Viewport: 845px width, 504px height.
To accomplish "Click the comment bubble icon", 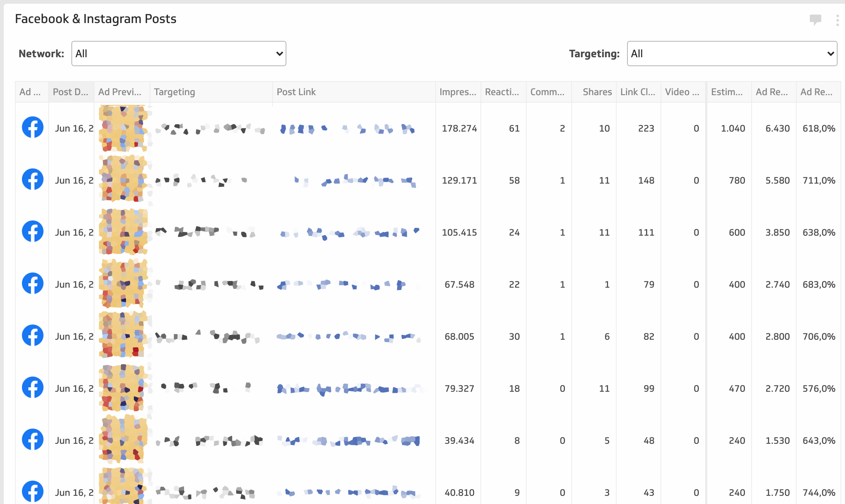I will pyautogui.click(x=815, y=19).
